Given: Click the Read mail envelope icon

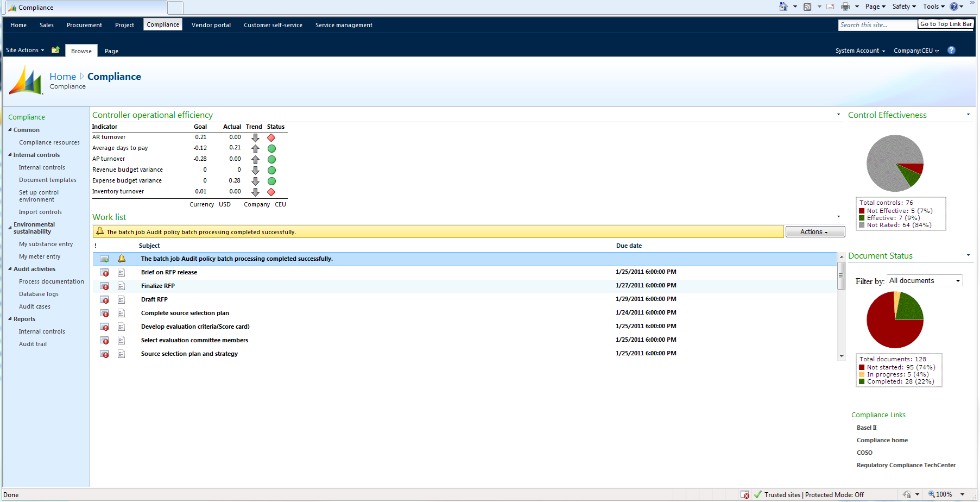Looking at the screenshot, I should (x=830, y=7).
